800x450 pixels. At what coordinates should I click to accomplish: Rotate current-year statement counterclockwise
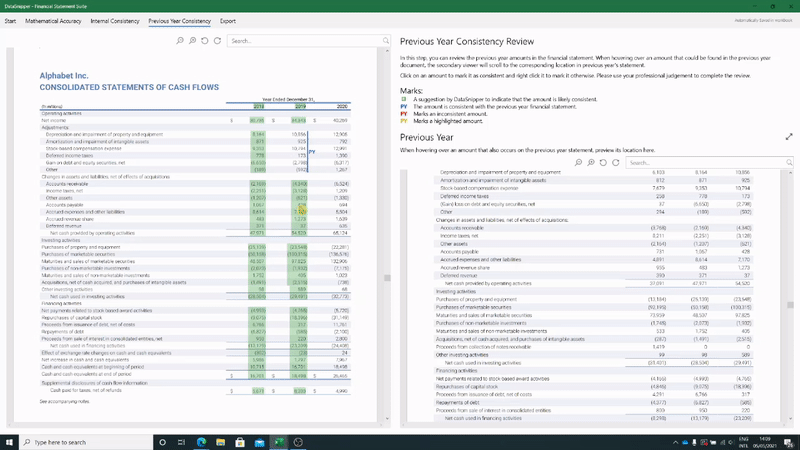pos(205,41)
